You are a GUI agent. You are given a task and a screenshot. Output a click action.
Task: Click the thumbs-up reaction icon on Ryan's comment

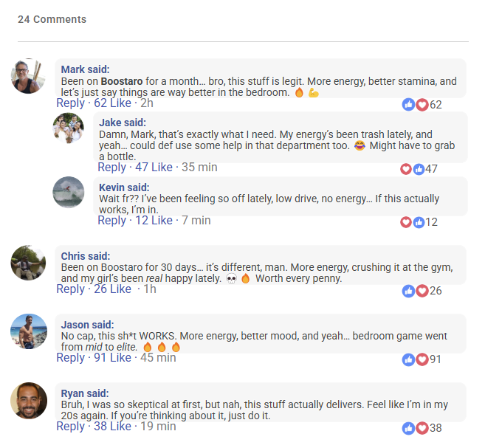[x=408, y=428]
